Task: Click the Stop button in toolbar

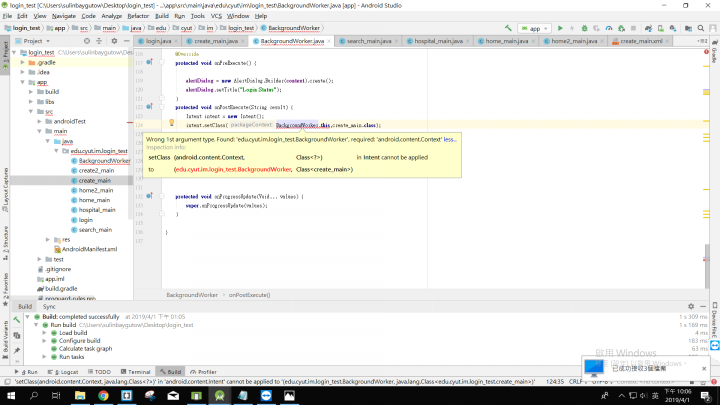Action: point(633,28)
